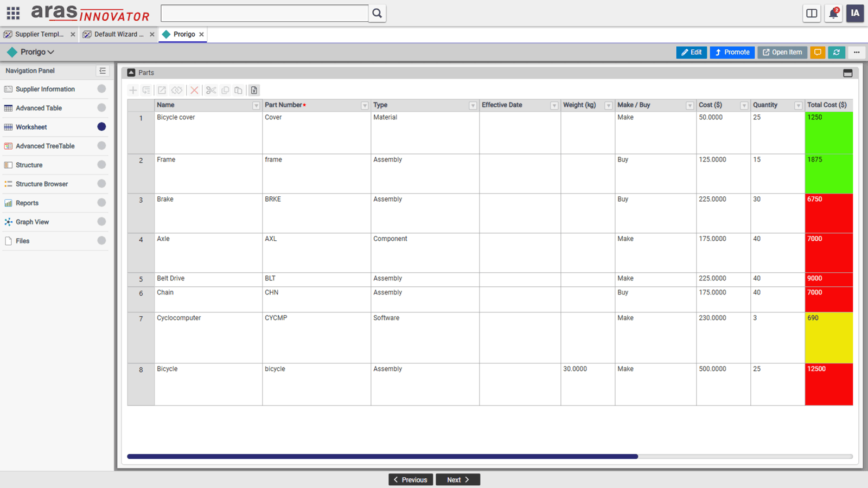Click the Reports chart icon
Screen dimensions: 868x488
pyautogui.click(x=8, y=203)
